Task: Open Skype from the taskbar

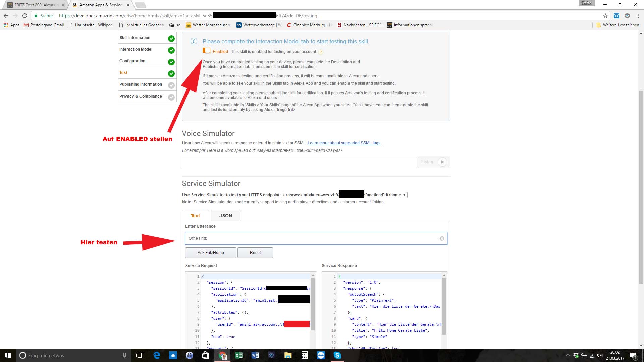Action: coord(337,355)
